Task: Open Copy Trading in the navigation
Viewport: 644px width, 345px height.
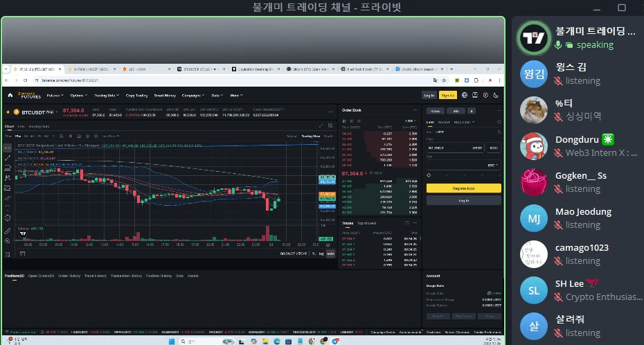Action: (136, 96)
